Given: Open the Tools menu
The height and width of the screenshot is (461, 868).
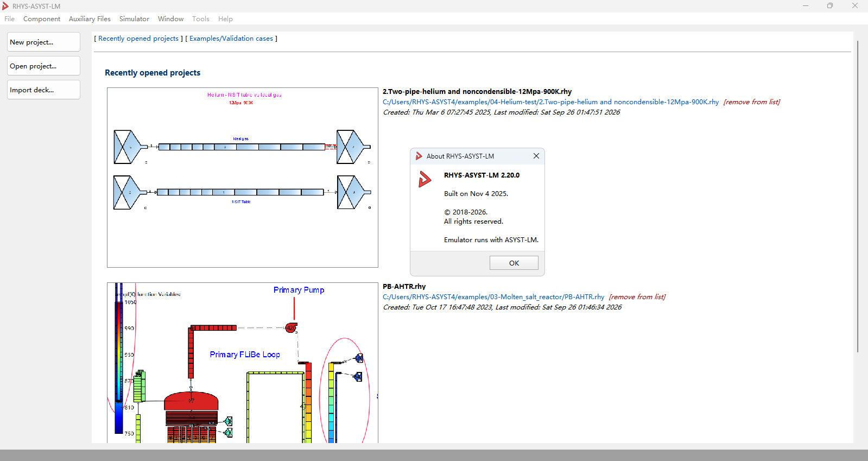Looking at the screenshot, I should [200, 19].
